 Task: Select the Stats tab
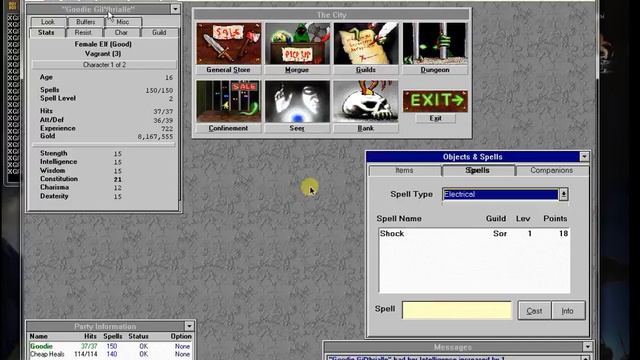[46, 32]
